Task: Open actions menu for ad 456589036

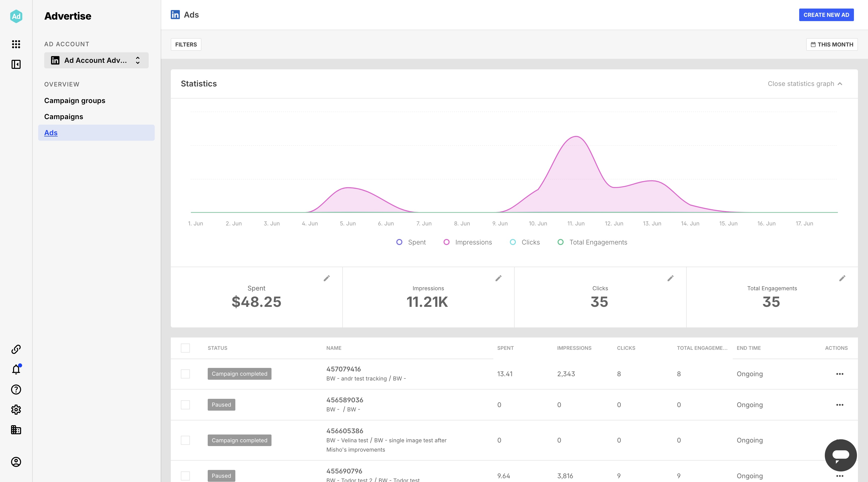Action: pos(840,405)
